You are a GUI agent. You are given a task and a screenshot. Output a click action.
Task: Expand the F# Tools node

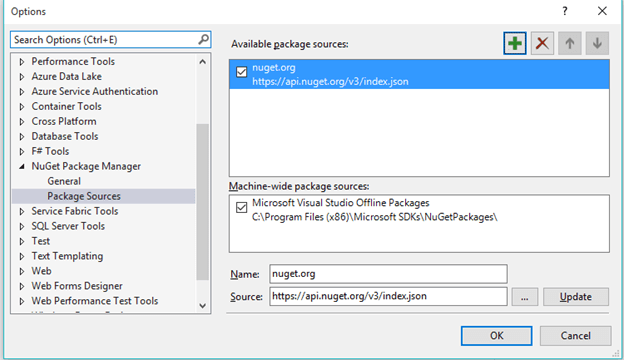pyautogui.click(x=22, y=152)
